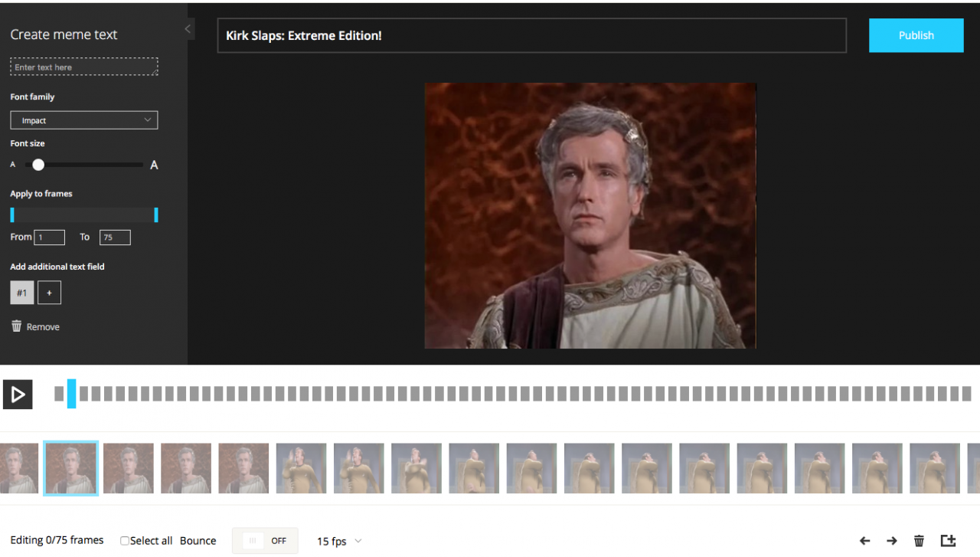Move selected frame right with arrow icon

pos(892,541)
